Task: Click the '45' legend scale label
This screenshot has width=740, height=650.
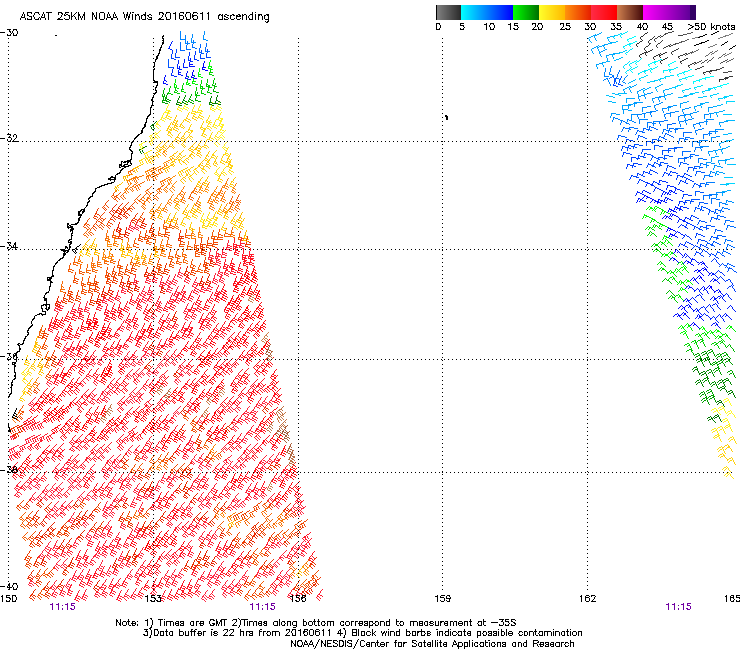Action: point(667,27)
